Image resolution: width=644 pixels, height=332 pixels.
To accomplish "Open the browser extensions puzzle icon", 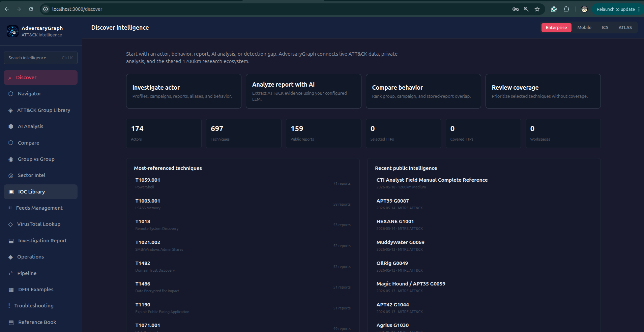I will [566, 9].
